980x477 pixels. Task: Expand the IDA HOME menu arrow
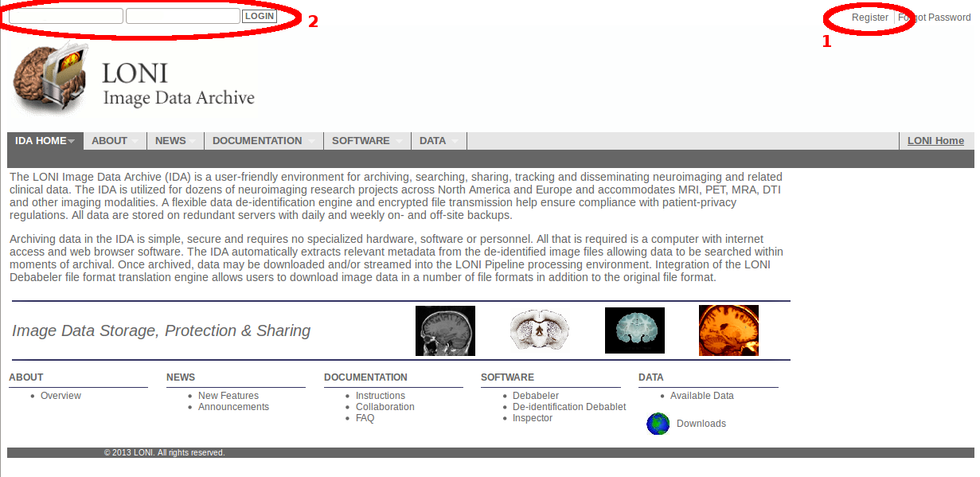(x=71, y=142)
